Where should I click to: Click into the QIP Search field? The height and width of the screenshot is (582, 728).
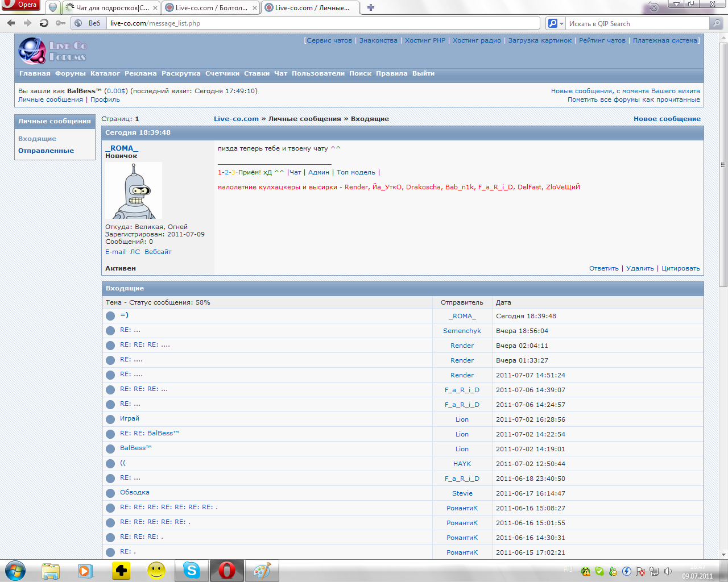637,23
